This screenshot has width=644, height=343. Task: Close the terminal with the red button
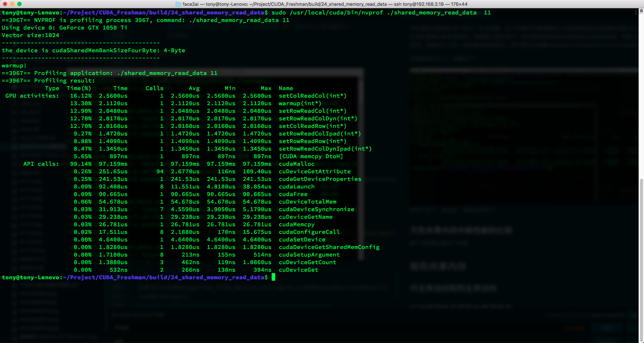coord(5,4)
